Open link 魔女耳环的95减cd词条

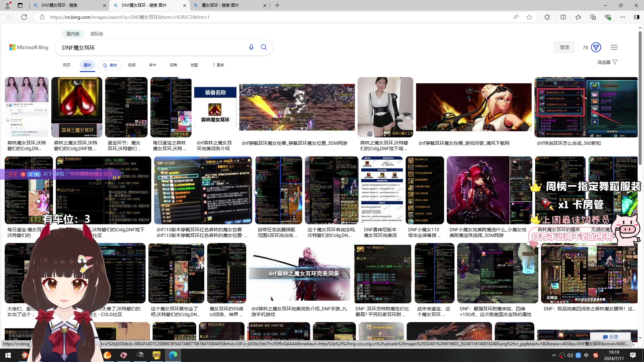226,311
